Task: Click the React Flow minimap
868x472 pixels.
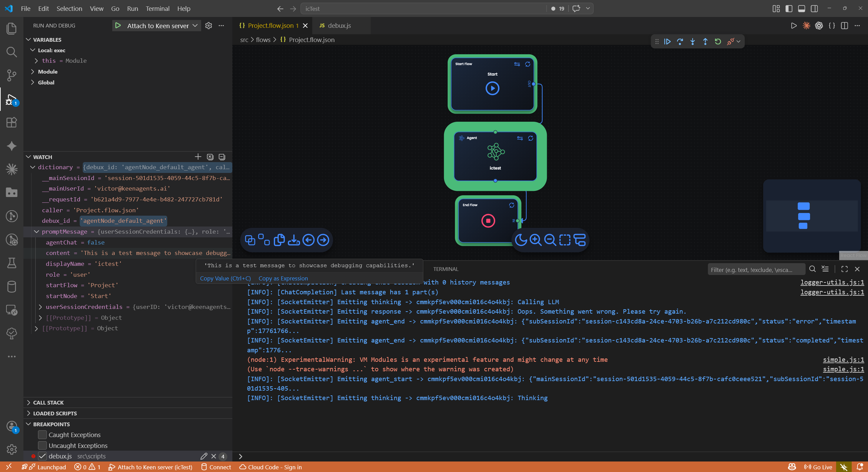Action: (x=812, y=216)
